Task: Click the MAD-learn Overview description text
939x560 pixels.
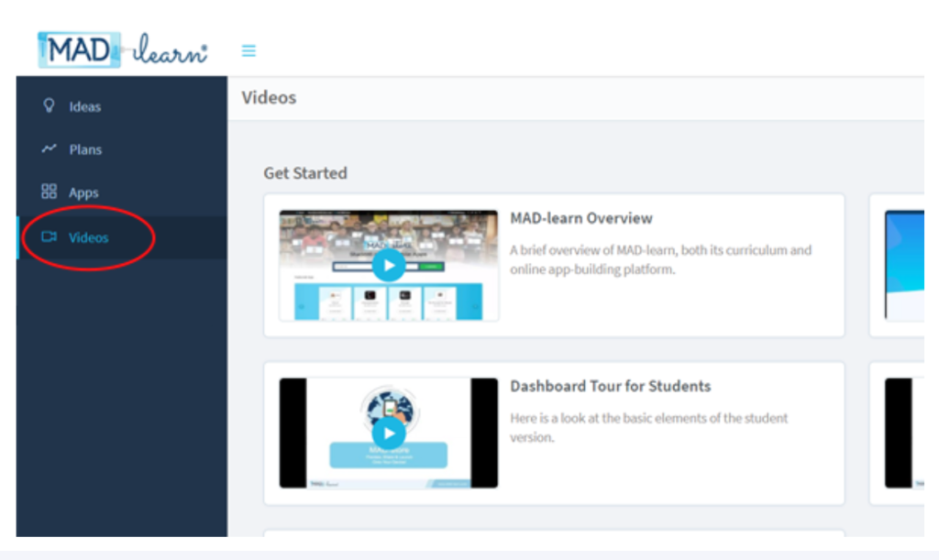Action: coord(660,259)
